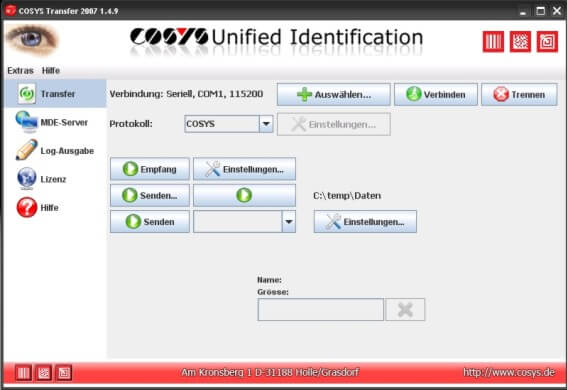Screen dimensions: 567x390
Task: Click the Trennen button
Action: coord(519,95)
